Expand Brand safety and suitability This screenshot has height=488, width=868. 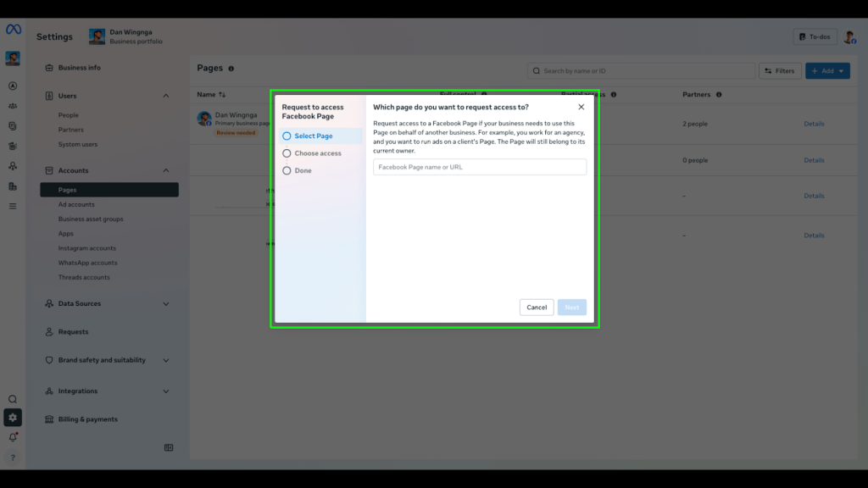(x=166, y=360)
